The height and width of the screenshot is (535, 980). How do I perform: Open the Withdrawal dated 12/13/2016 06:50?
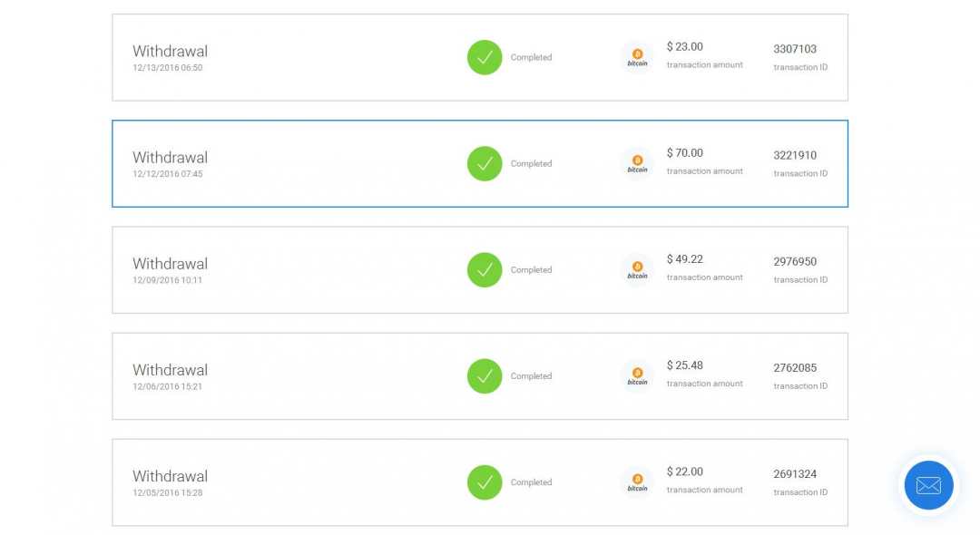click(x=170, y=52)
